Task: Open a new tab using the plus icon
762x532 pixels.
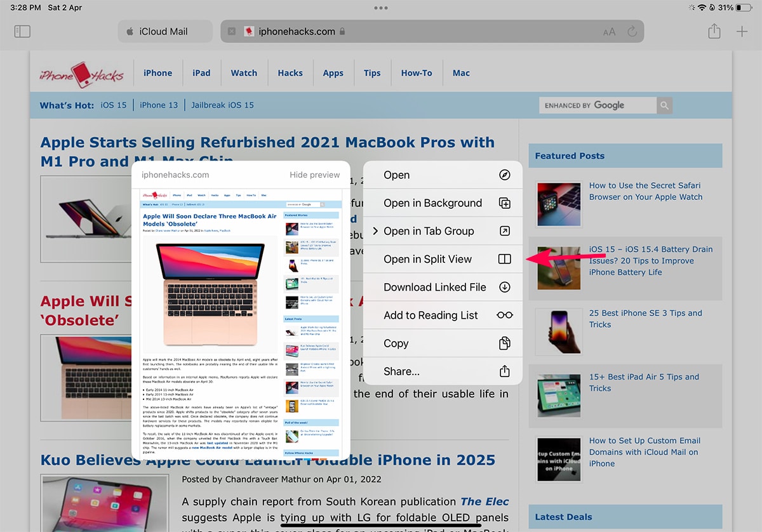Action: [x=742, y=30]
